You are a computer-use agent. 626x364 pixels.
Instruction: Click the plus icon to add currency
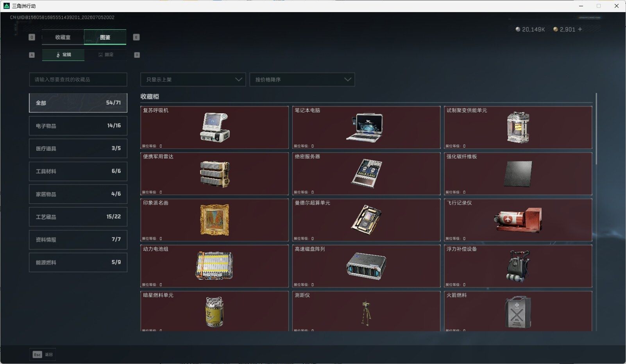click(580, 29)
